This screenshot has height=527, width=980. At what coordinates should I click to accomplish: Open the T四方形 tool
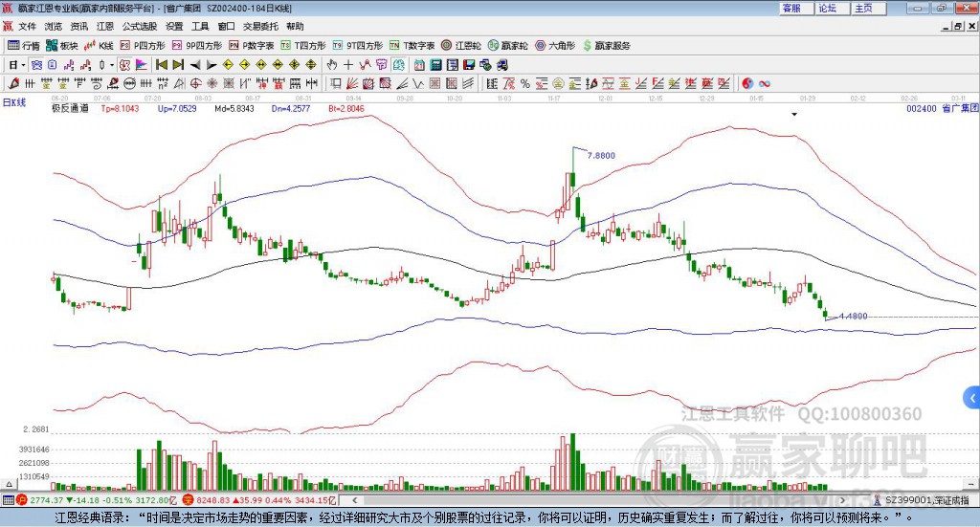tap(303, 46)
